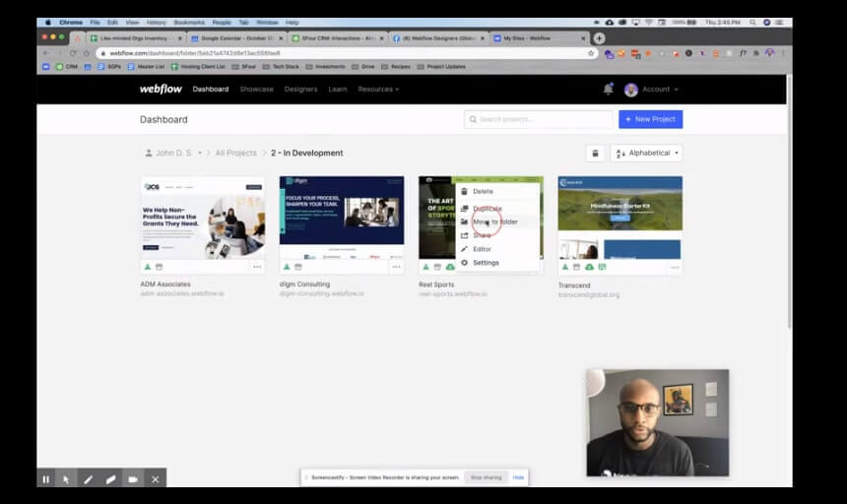This screenshot has width=847, height=504.
Task: Open the Chrome History menu
Action: pos(157,22)
